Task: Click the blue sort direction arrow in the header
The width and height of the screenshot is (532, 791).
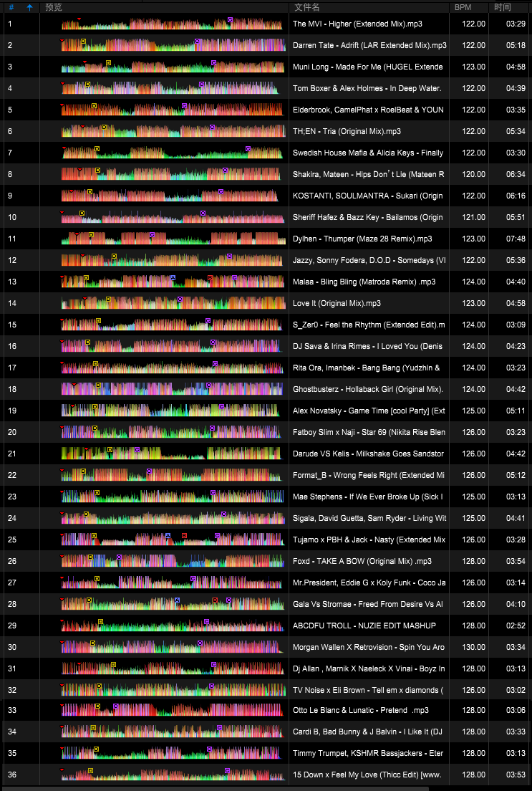Action: 30,8
